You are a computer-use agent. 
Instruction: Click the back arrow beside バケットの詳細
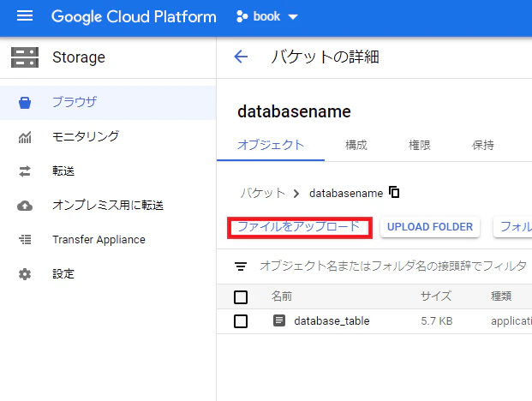pyautogui.click(x=241, y=57)
